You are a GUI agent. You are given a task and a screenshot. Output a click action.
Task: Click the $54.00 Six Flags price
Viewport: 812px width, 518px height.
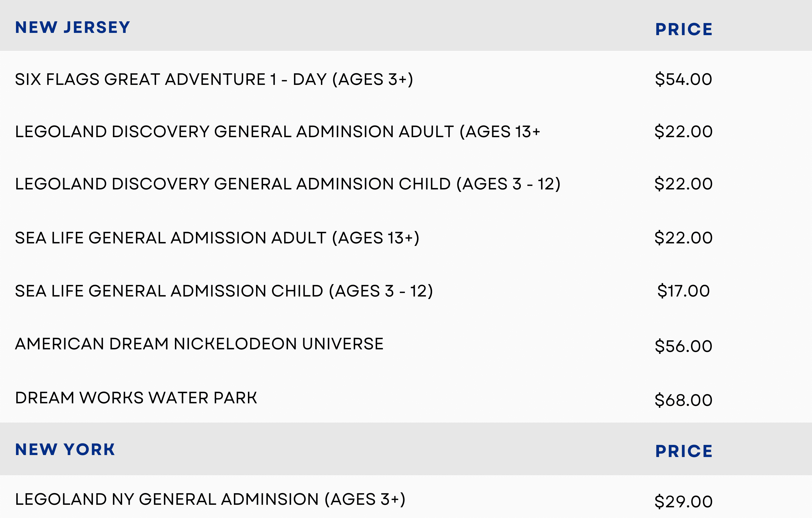point(683,80)
